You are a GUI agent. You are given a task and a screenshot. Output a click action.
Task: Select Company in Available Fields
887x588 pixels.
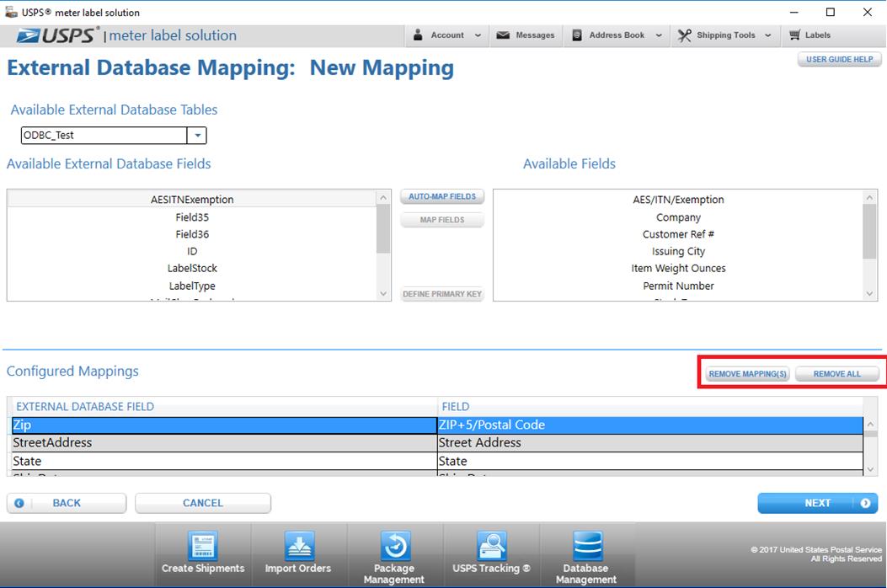678,216
